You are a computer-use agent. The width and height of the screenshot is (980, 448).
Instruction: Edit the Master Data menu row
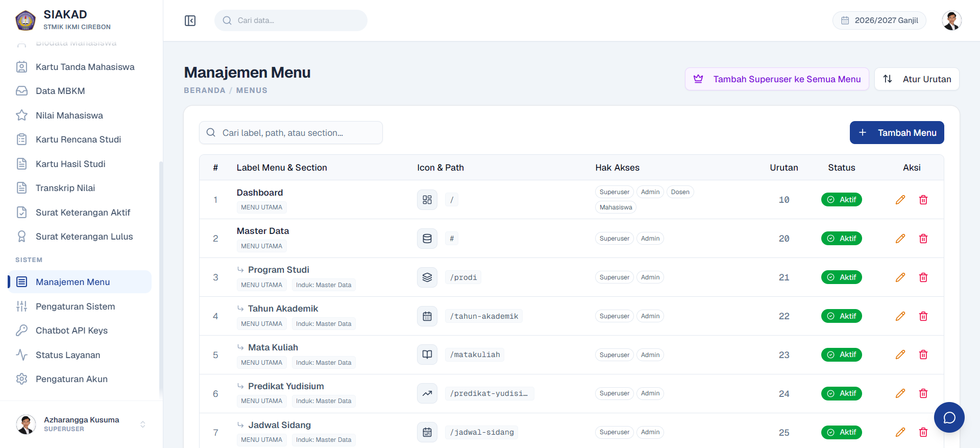click(900, 239)
